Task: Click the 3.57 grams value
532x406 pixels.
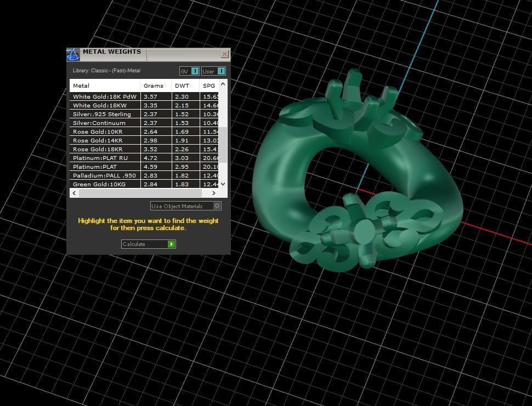Action: coord(150,96)
